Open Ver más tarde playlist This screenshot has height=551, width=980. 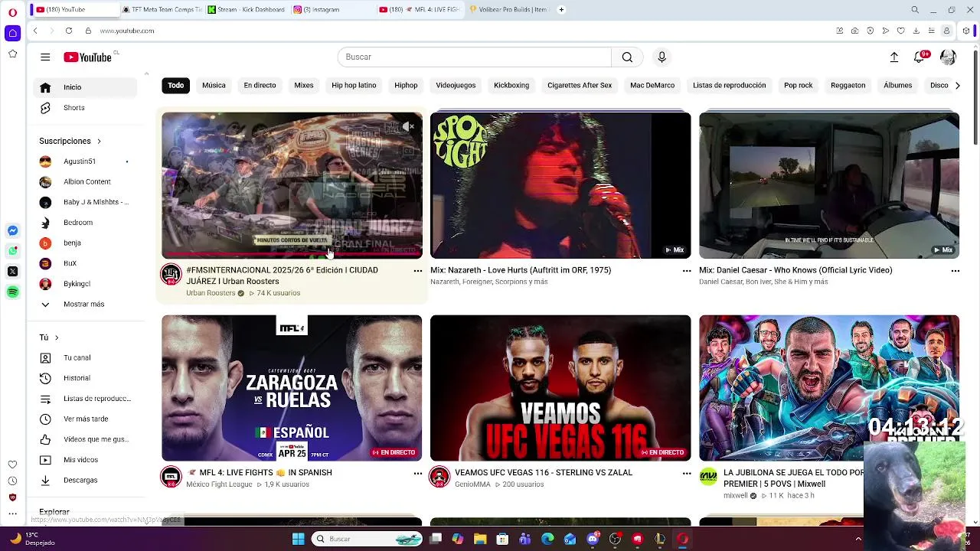[x=85, y=419]
